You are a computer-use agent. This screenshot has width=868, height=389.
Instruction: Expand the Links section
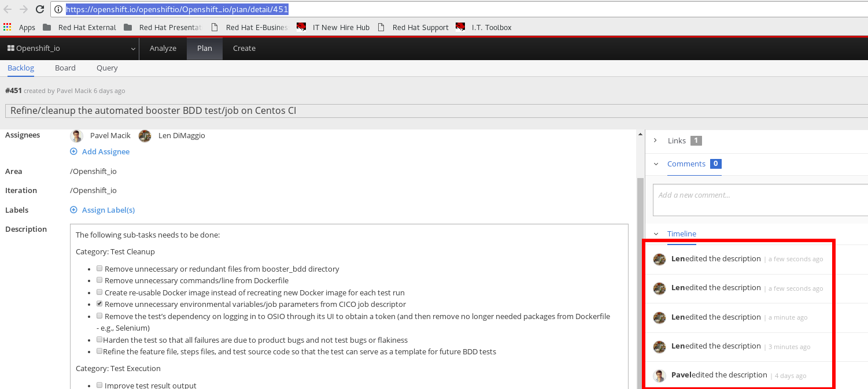point(655,140)
